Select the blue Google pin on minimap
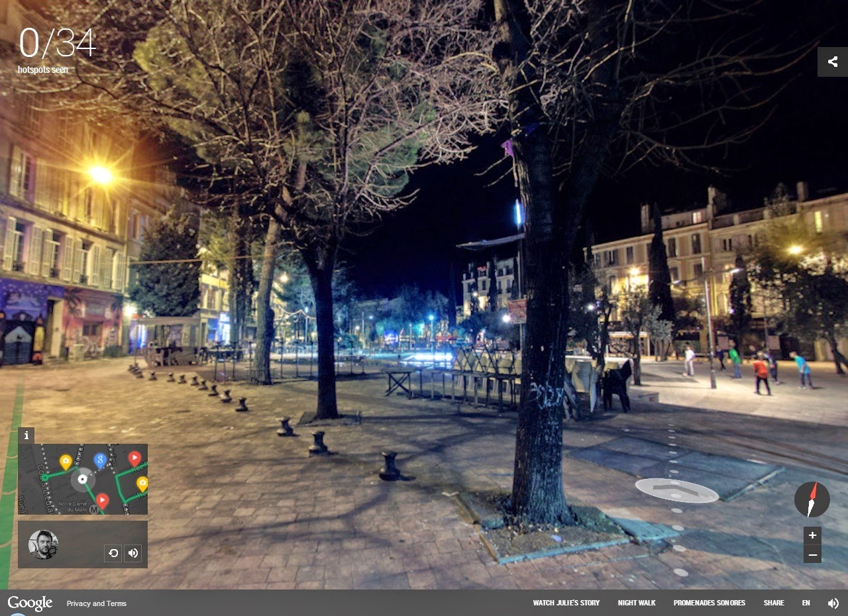848x616 pixels. [x=100, y=460]
